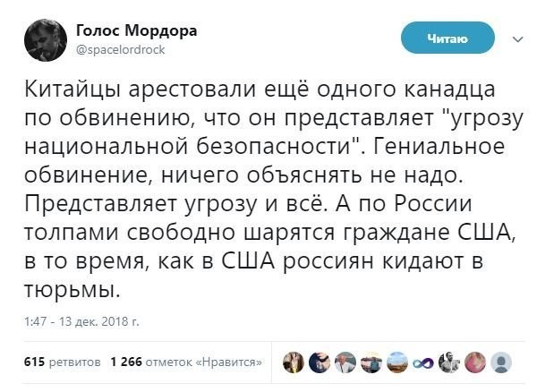Open the second liker avatar with dark background
This screenshot has width=554, height=392.
320,362
